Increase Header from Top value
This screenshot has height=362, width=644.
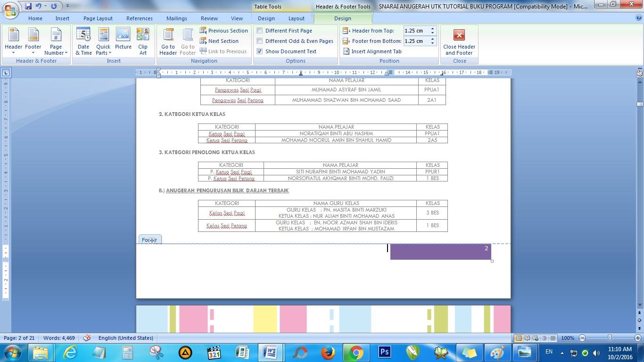tap(432, 29)
